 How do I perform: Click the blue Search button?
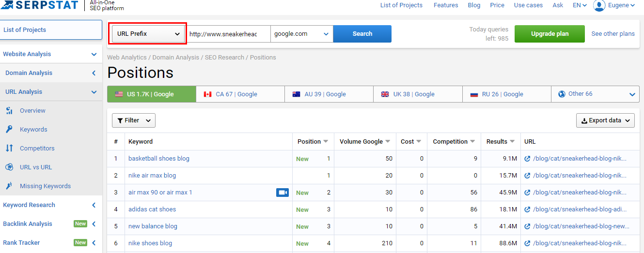tap(362, 34)
